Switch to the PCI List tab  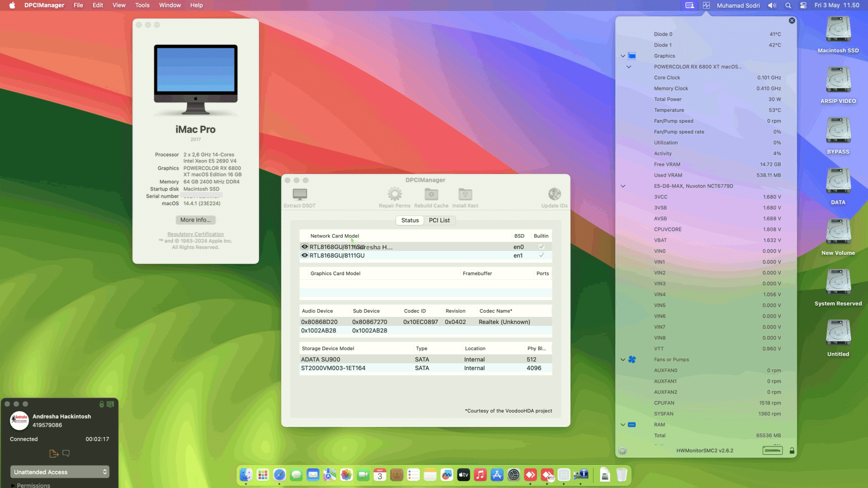[439, 220]
